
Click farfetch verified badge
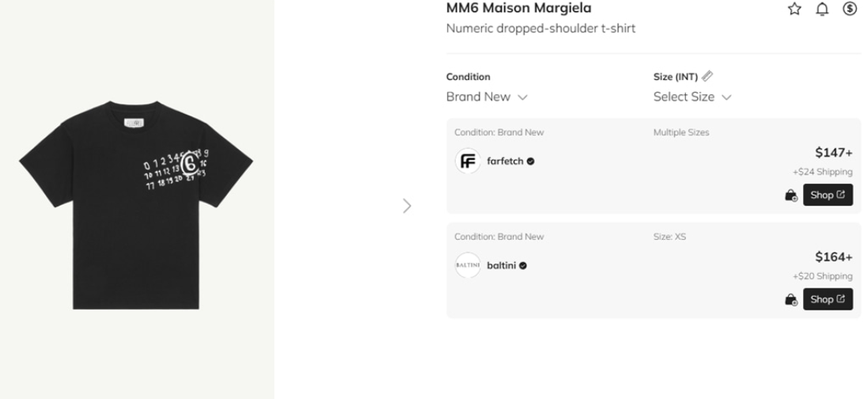530,161
